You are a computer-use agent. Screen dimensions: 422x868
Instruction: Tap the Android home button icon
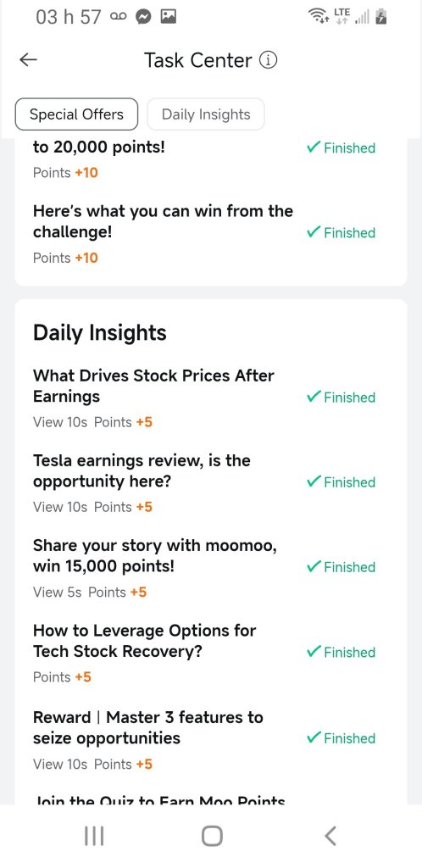[x=212, y=836]
